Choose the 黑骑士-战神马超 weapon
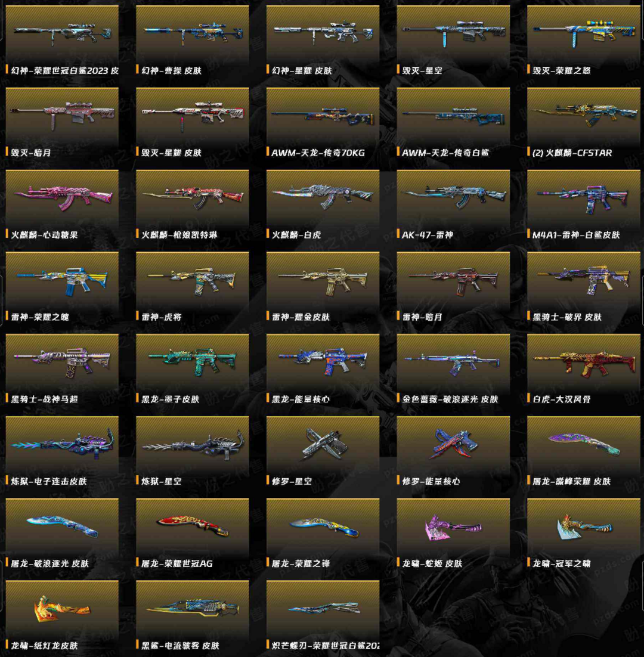The height and width of the screenshot is (657, 644). (62, 369)
